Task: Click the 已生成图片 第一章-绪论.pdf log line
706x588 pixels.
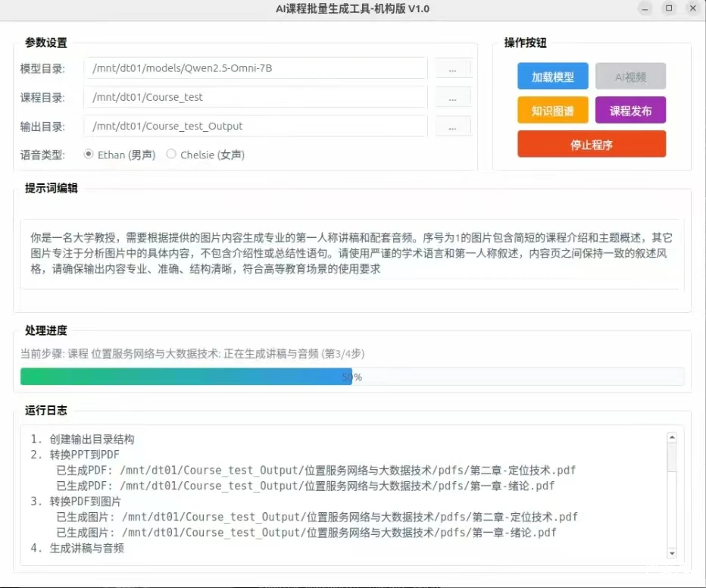Action: point(307,533)
